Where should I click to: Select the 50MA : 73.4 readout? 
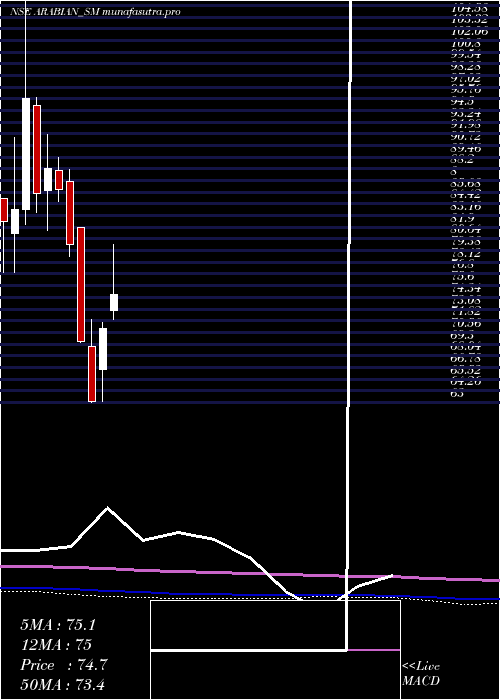(x=62, y=684)
